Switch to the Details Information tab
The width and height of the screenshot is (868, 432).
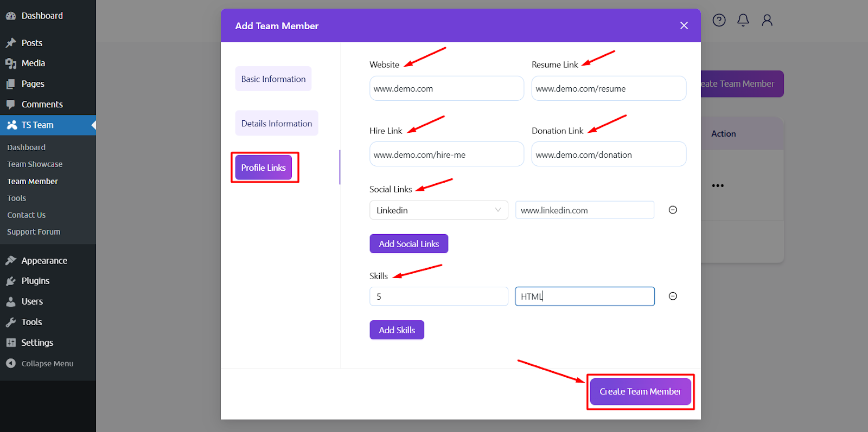click(x=277, y=123)
